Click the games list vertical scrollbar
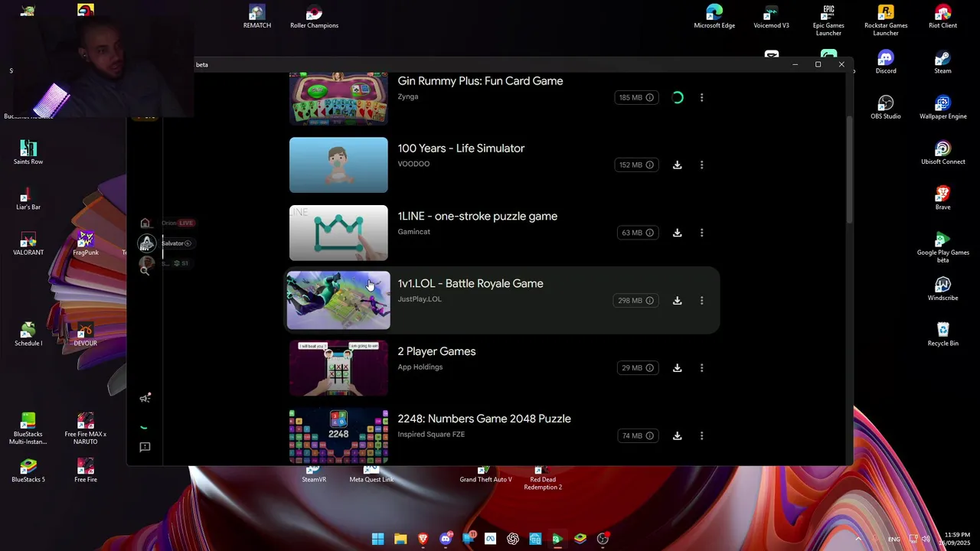Viewport: 980px width, 551px height. [849, 170]
